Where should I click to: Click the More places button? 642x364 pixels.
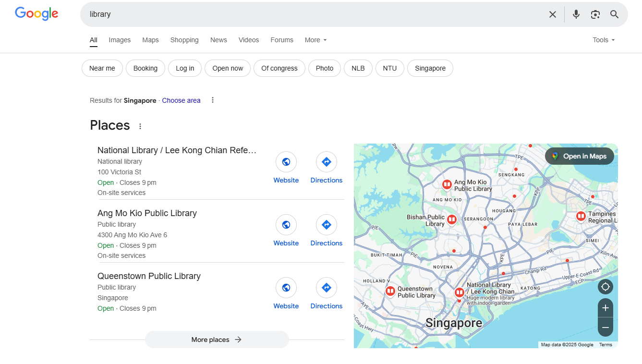[217, 340]
